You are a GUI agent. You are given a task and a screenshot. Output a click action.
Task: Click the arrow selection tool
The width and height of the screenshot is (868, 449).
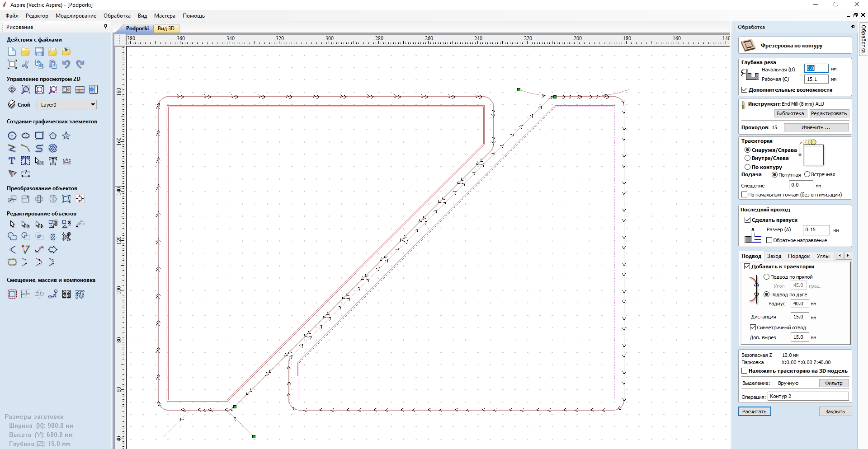click(12, 224)
